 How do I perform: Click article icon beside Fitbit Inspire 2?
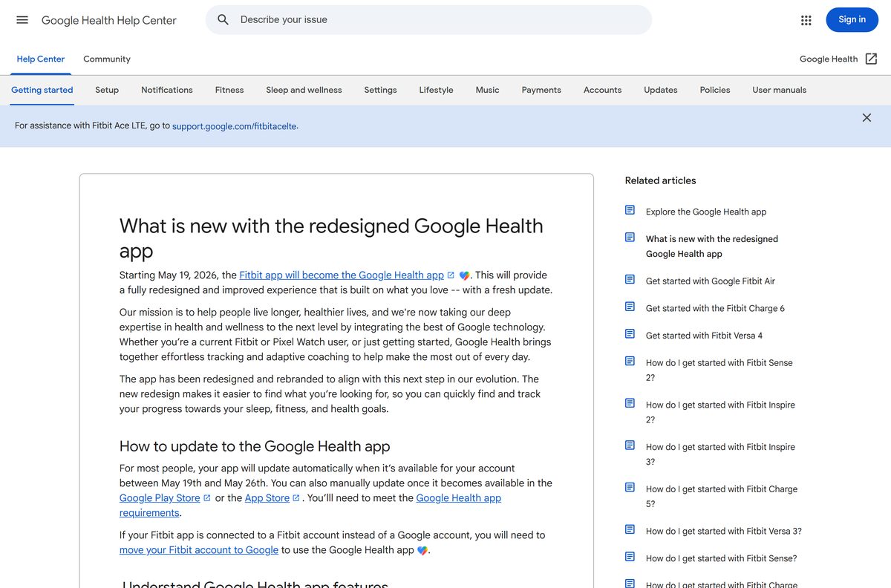[630, 403]
